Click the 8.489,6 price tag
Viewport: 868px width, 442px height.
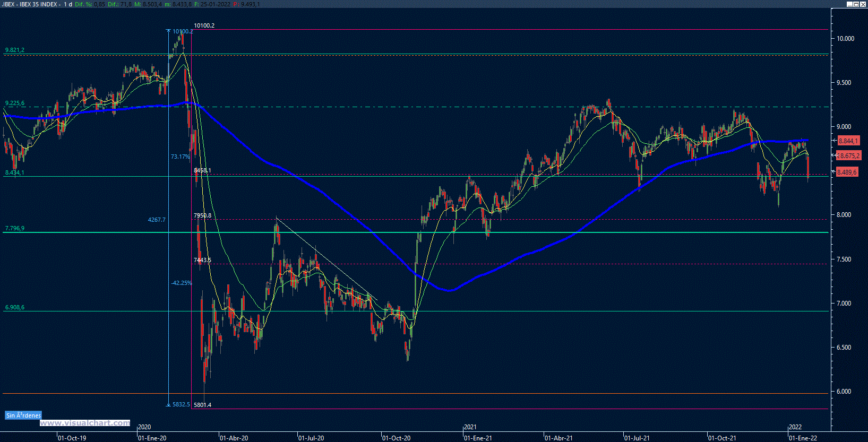coord(847,172)
